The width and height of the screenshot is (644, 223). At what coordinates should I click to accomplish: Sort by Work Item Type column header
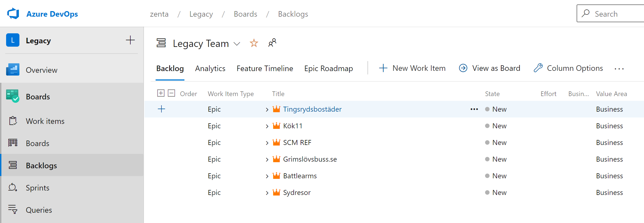click(231, 94)
